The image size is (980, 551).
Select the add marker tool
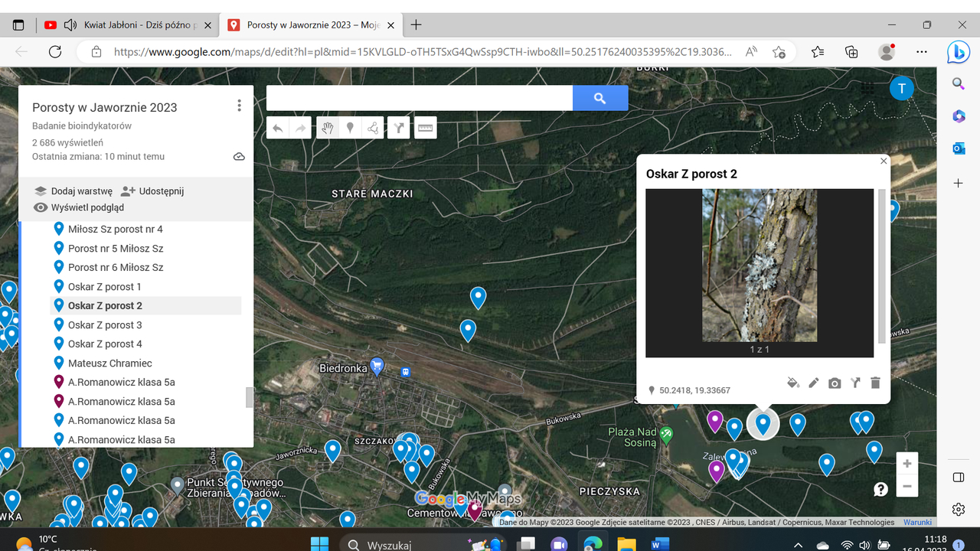click(x=350, y=129)
